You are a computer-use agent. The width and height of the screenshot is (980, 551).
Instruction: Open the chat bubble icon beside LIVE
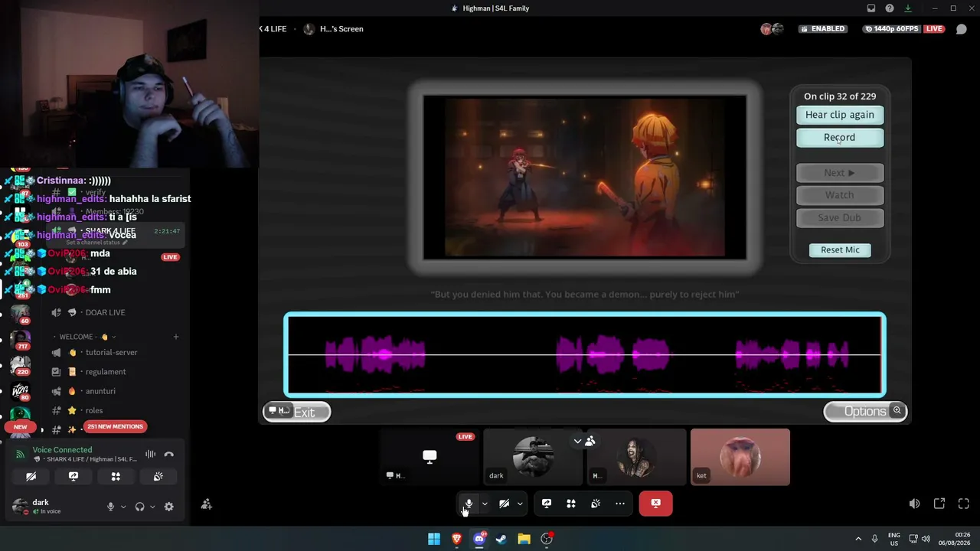[962, 29]
